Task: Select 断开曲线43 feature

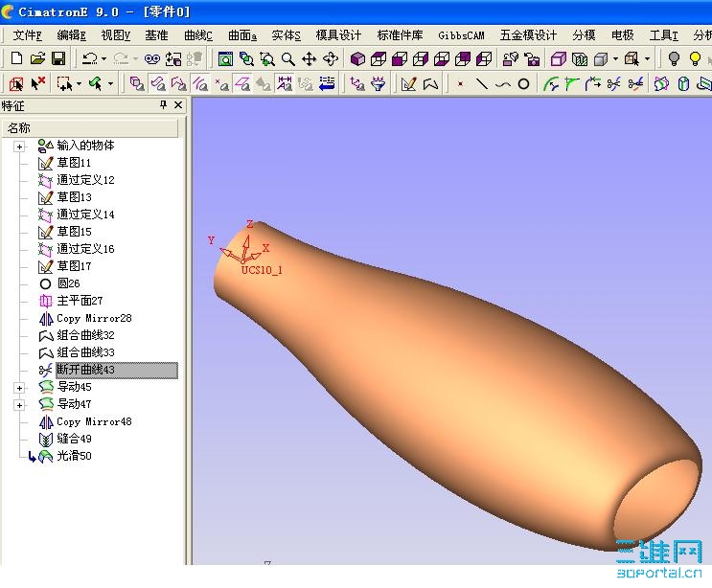Action: pos(116,370)
